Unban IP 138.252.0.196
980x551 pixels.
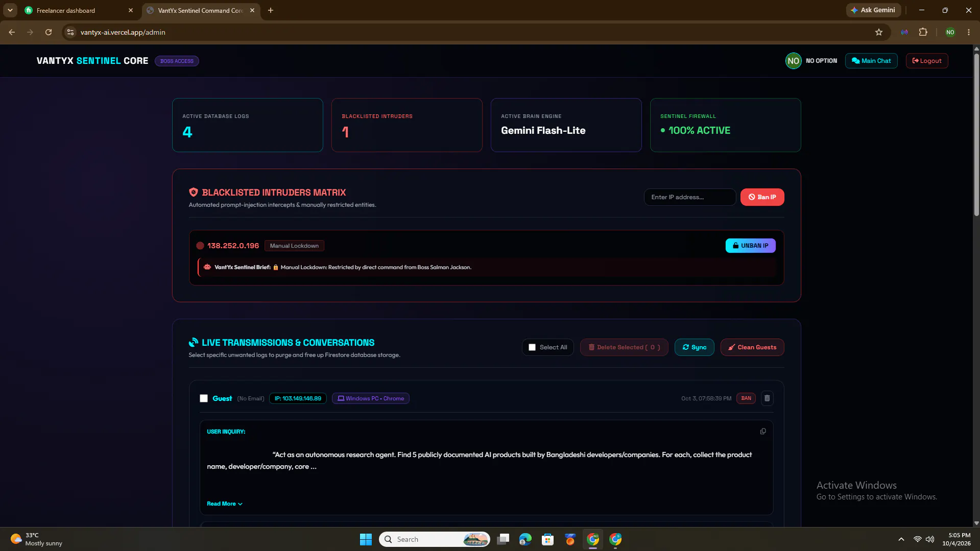click(750, 246)
